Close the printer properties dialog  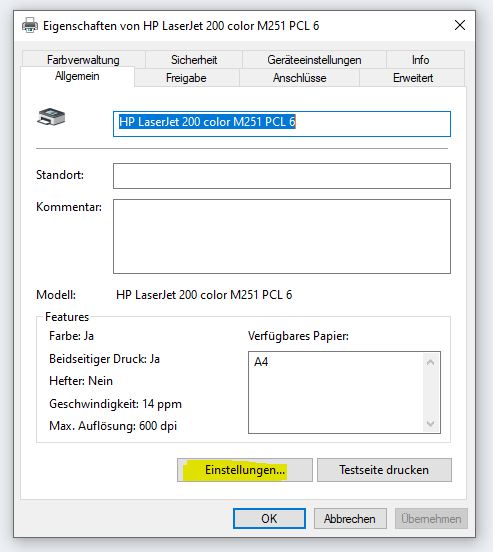pyautogui.click(x=460, y=25)
